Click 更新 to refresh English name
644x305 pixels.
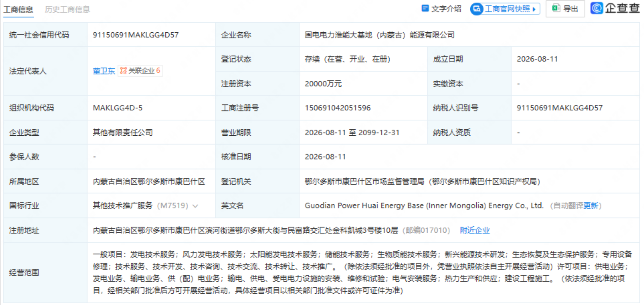(591, 206)
